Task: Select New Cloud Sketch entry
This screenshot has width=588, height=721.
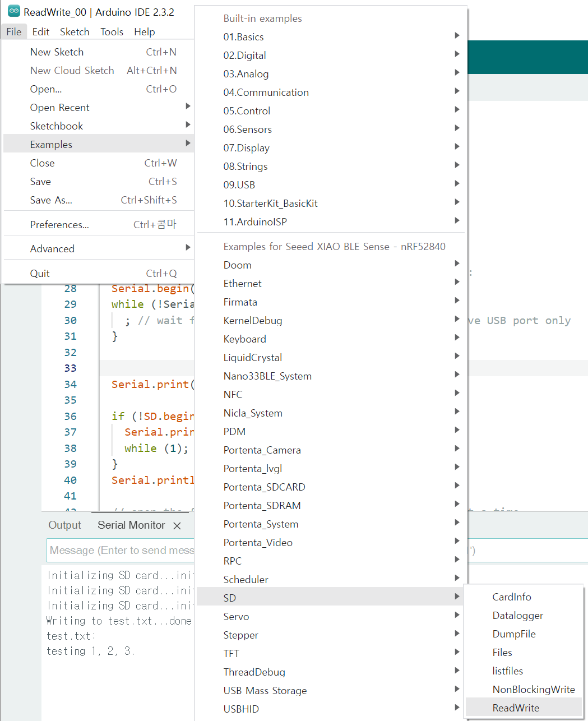Action: point(99,71)
